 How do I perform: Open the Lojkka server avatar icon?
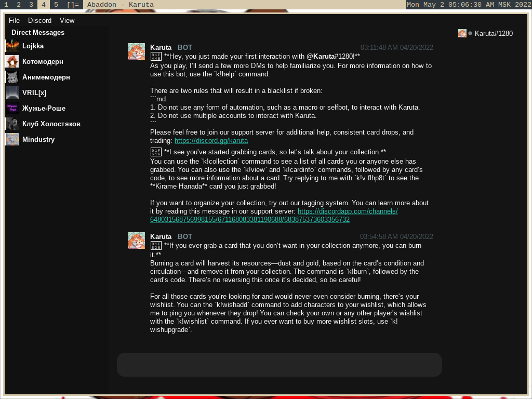[12, 46]
